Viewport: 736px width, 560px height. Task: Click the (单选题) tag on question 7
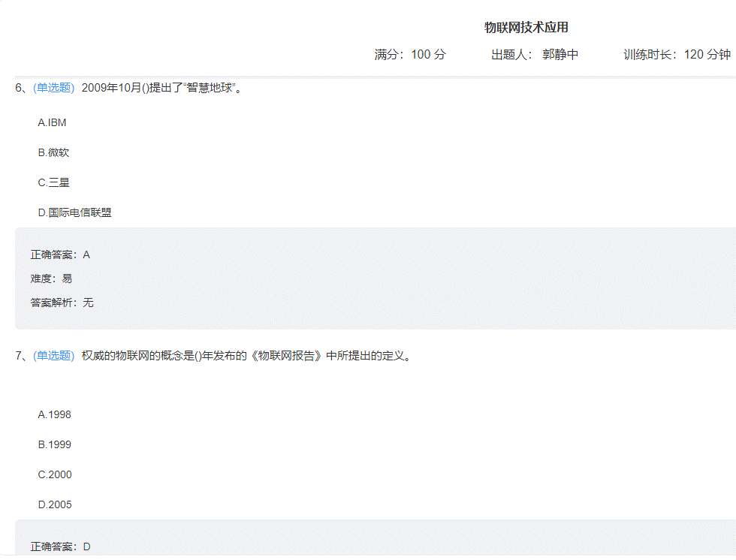[53, 356]
